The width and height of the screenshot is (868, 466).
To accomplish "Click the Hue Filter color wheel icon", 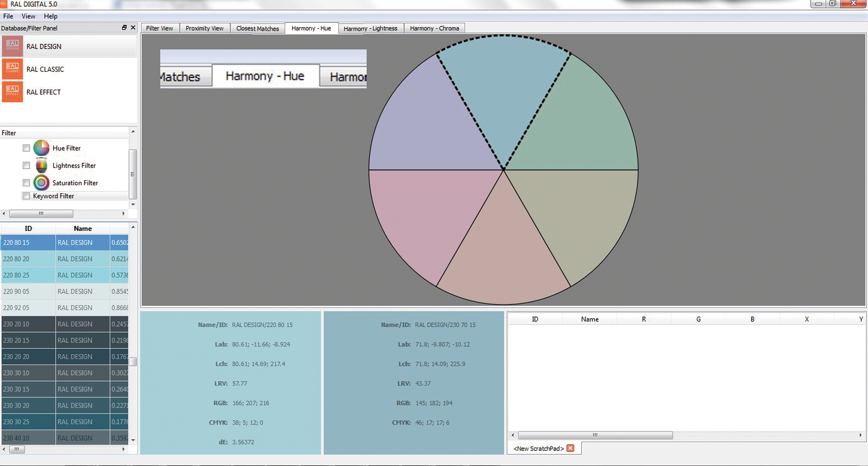I will [41, 148].
